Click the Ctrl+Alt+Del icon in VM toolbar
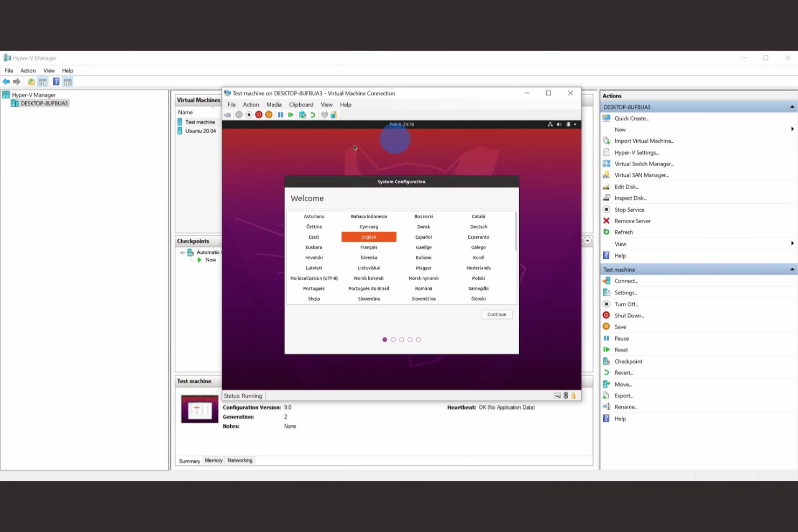The height and width of the screenshot is (532, 798). coord(228,115)
